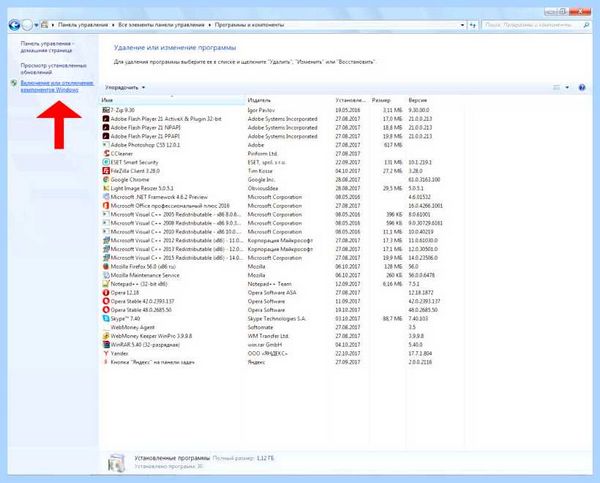The width and height of the screenshot is (600, 483).
Task: Click the 7-Zip 9.30 program icon
Action: tap(106, 110)
